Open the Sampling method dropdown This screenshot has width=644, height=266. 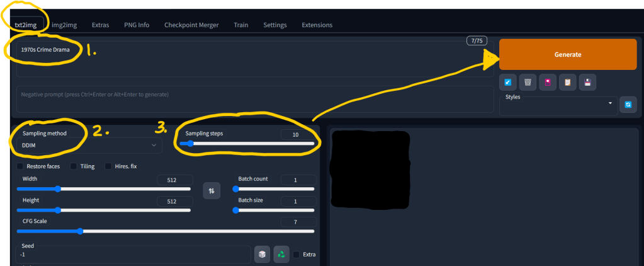coord(88,146)
